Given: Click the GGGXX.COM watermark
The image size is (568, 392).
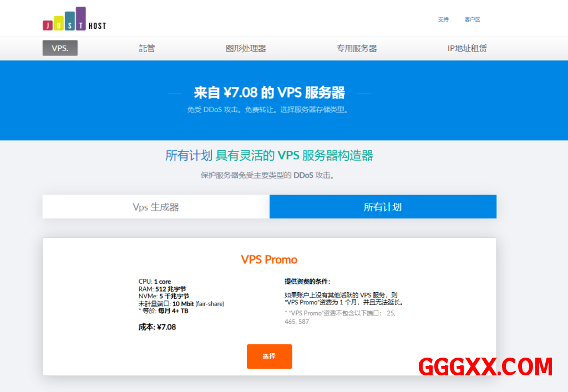Looking at the screenshot, I should click(485, 366).
